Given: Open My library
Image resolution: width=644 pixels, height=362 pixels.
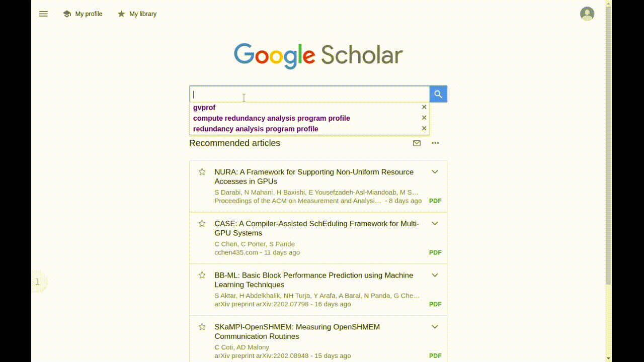Looking at the screenshot, I should pos(137,14).
